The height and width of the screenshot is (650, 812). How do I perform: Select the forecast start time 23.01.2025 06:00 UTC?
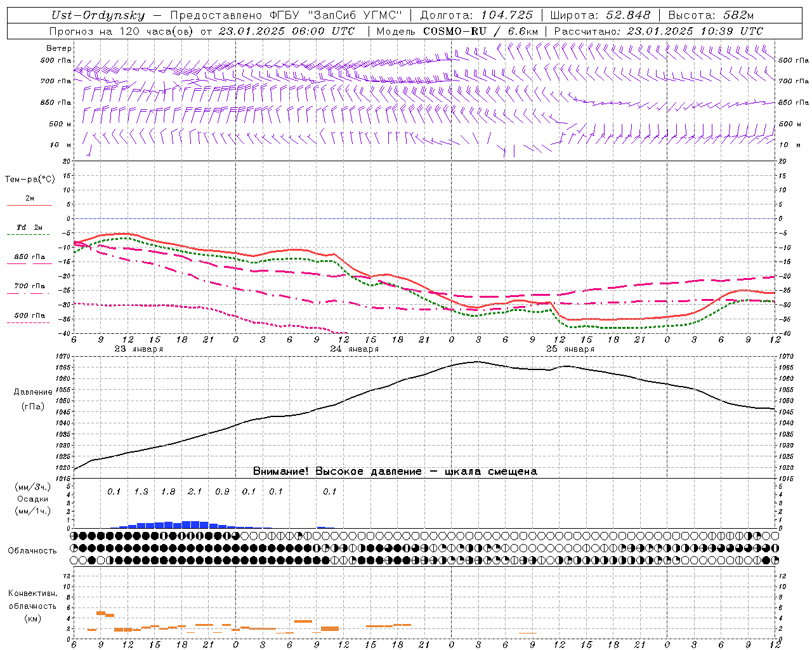tap(286, 31)
